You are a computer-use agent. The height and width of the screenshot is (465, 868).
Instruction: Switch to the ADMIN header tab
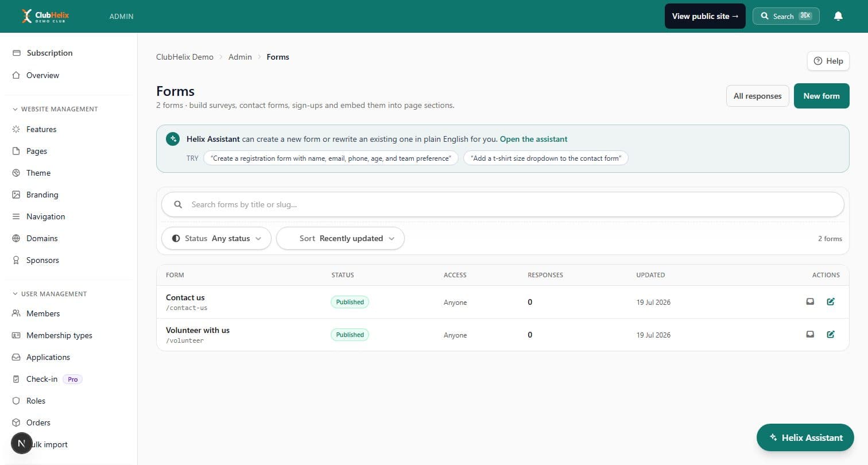[121, 17]
